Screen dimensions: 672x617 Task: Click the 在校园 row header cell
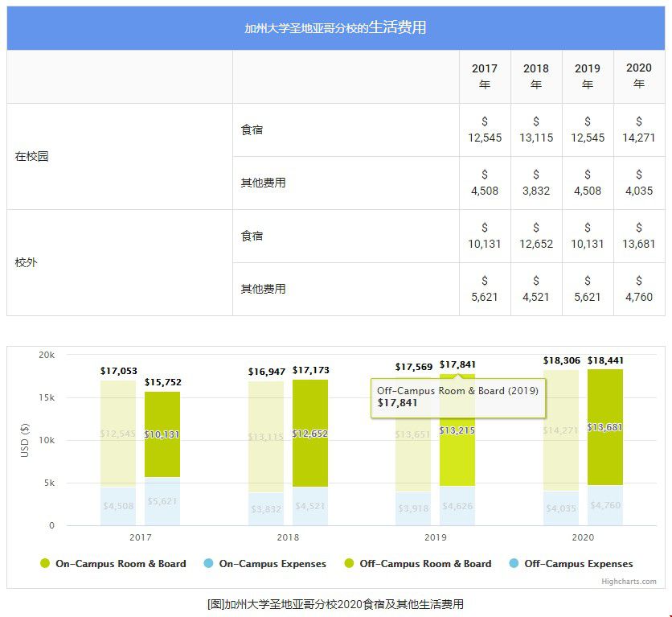pos(119,156)
